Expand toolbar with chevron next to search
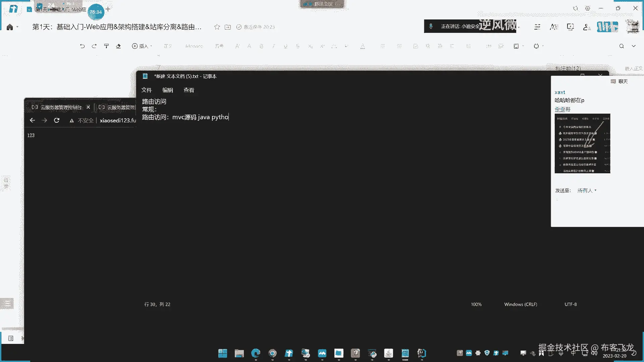Screen dimensions: 644x362 634,46
